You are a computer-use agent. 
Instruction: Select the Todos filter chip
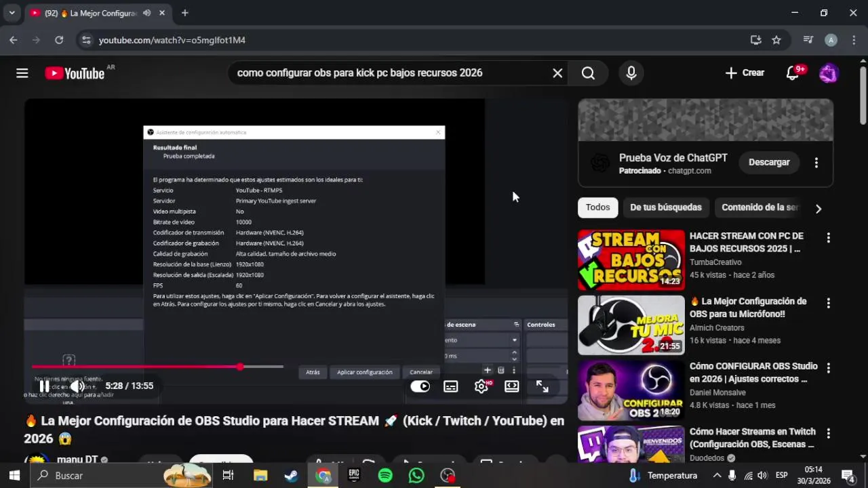[x=597, y=207]
